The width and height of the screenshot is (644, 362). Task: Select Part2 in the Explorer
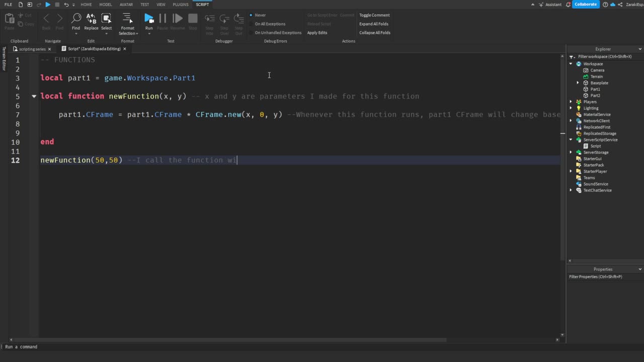(595, 96)
